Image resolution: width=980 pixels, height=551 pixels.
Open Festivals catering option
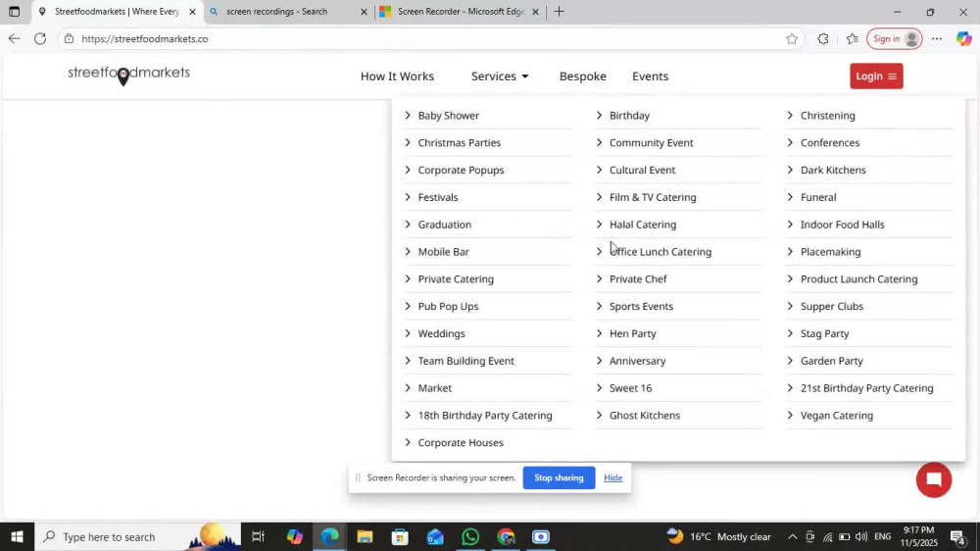[x=437, y=197]
